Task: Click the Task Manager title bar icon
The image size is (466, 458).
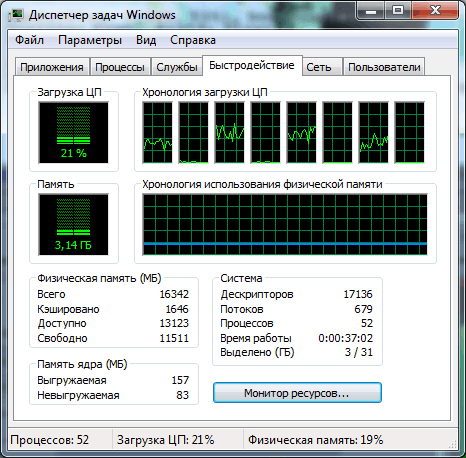Action: pos(15,15)
